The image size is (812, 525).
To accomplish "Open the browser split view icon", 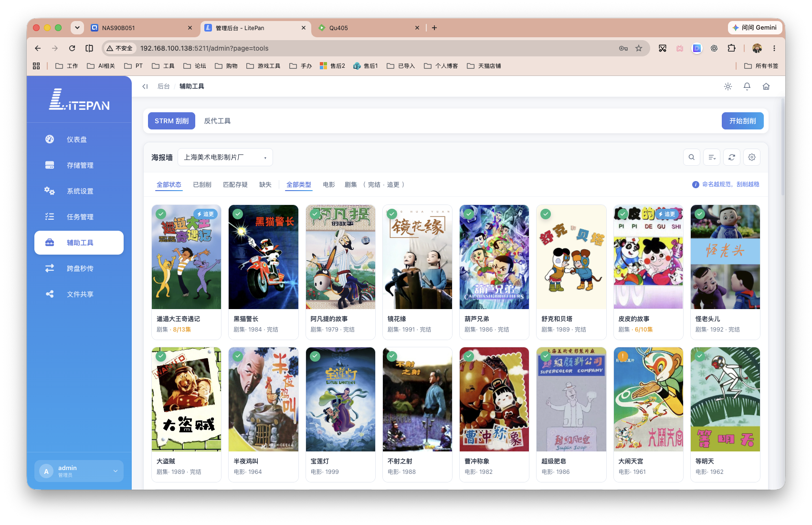I will tap(89, 48).
